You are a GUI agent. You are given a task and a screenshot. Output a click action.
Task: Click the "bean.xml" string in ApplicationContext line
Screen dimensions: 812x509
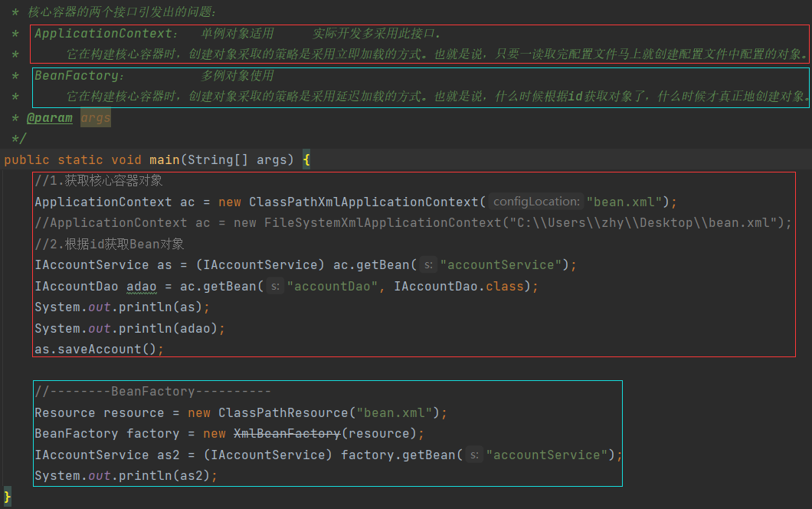624,202
